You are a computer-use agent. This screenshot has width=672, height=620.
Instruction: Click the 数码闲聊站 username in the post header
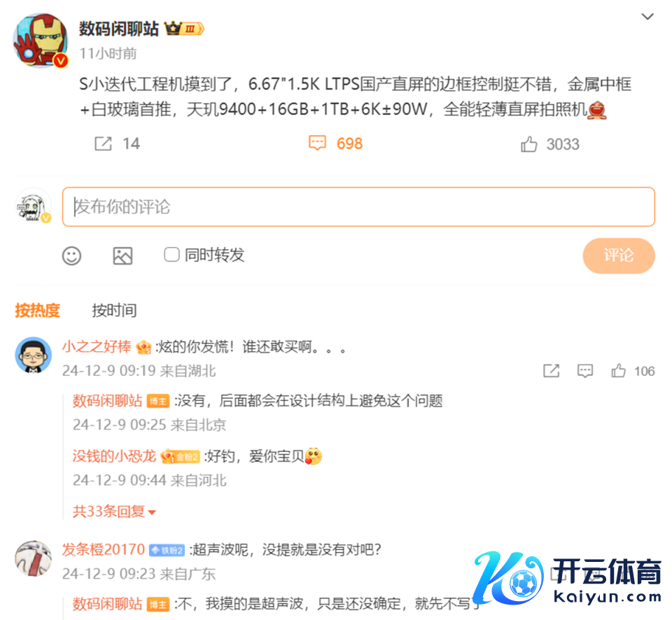(x=119, y=29)
